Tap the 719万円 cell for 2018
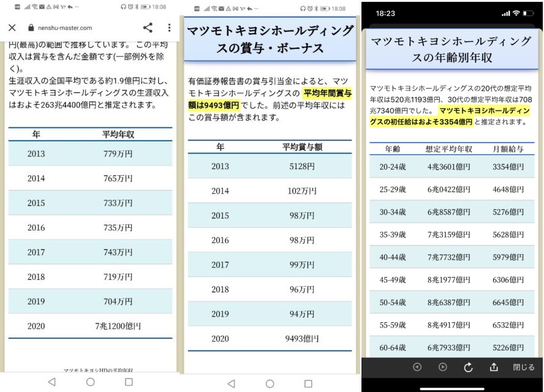544x392 pixels. pyautogui.click(x=118, y=277)
